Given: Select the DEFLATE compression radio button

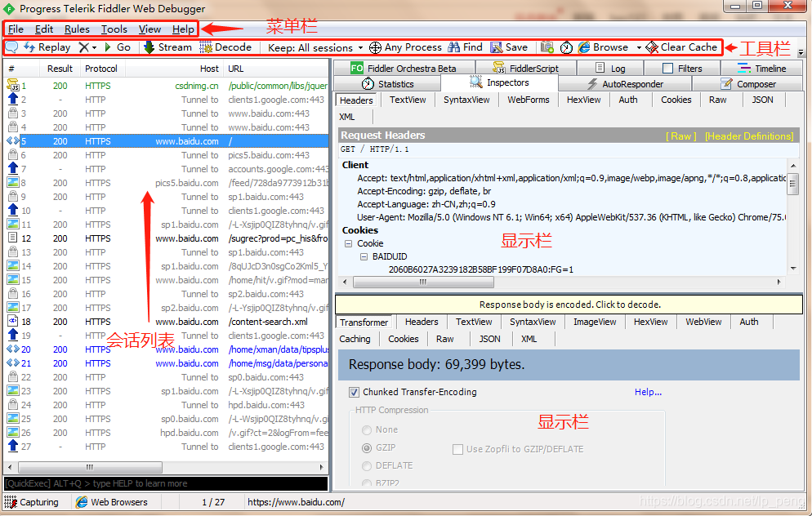Looking at the screenshot, I should point(367,466).
